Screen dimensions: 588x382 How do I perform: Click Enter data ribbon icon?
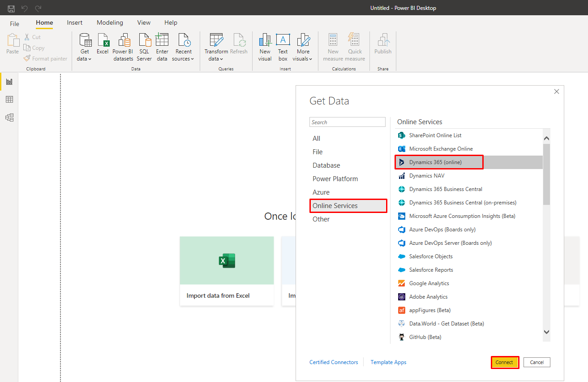click(x=162, y=47)
